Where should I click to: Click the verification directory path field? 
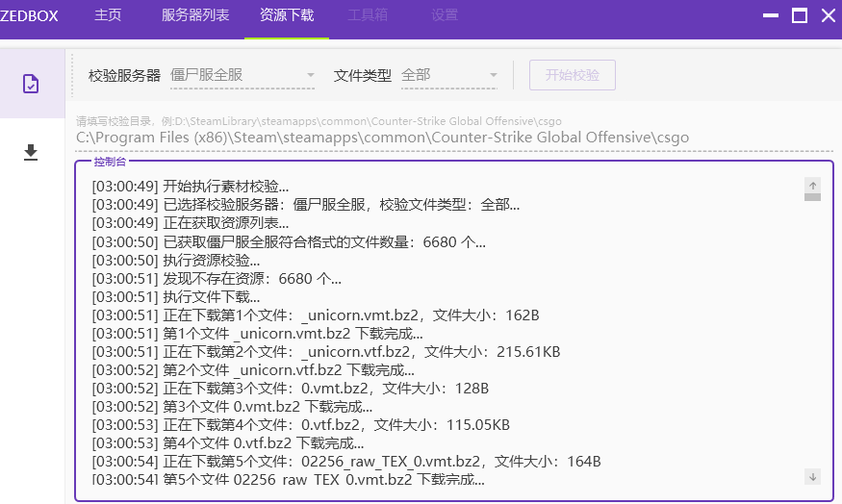pyautogui.click(x=454, y=138)
